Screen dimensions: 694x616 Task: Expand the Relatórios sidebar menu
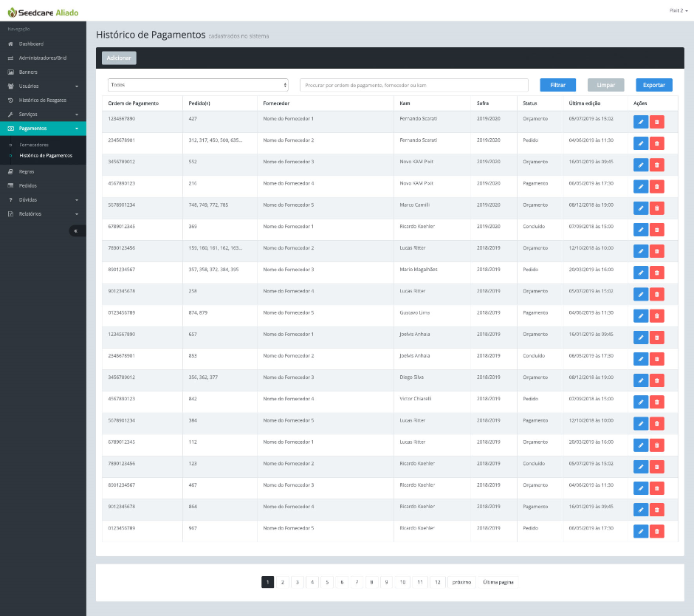(x=43, y=214)
